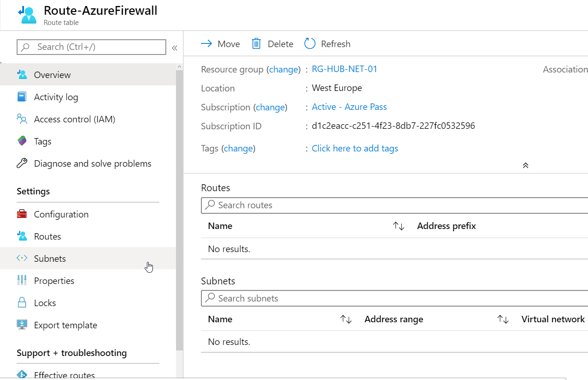Sort subnets by Name column arrows
588x380 pixels.
(346, 319)
